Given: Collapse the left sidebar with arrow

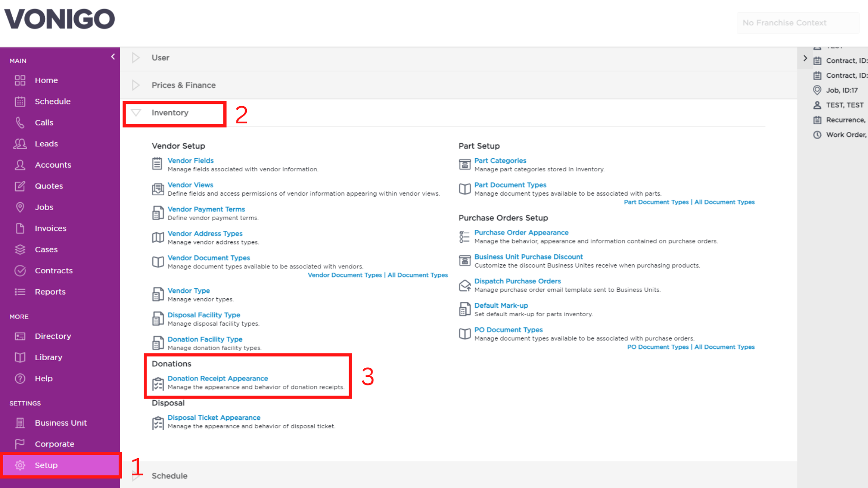Looking at the screenshot, I should [113, 57].
